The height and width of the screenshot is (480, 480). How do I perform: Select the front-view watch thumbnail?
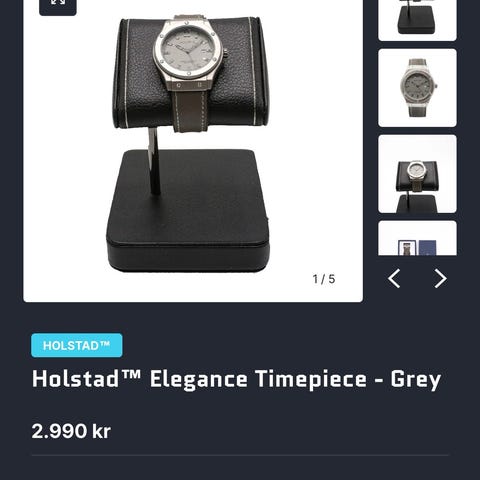point(417,88)
